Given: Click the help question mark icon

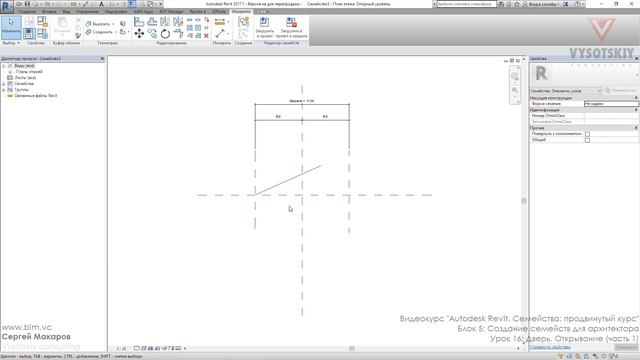Looking at the screenshot, I should click(577, 4).
